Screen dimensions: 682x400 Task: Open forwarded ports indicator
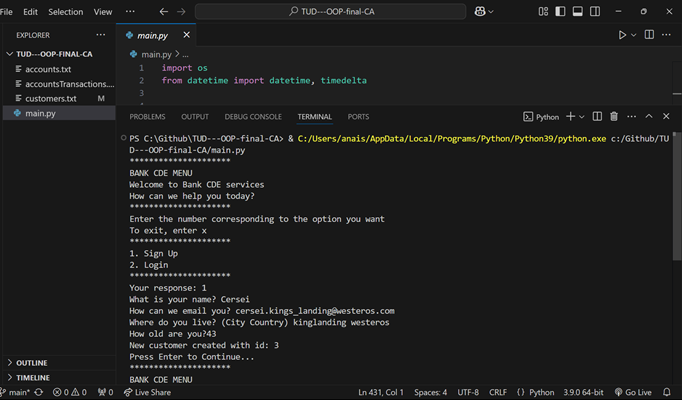point(105,392)
